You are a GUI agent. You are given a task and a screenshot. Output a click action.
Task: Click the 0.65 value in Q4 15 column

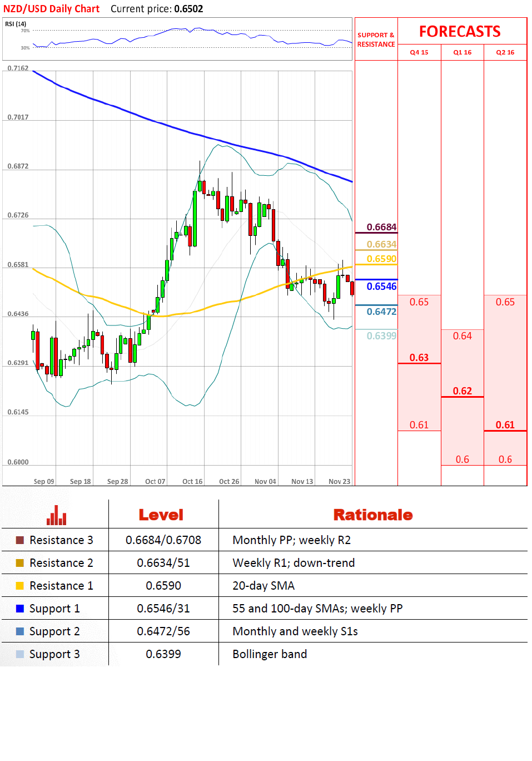click(x=419, y=302)
